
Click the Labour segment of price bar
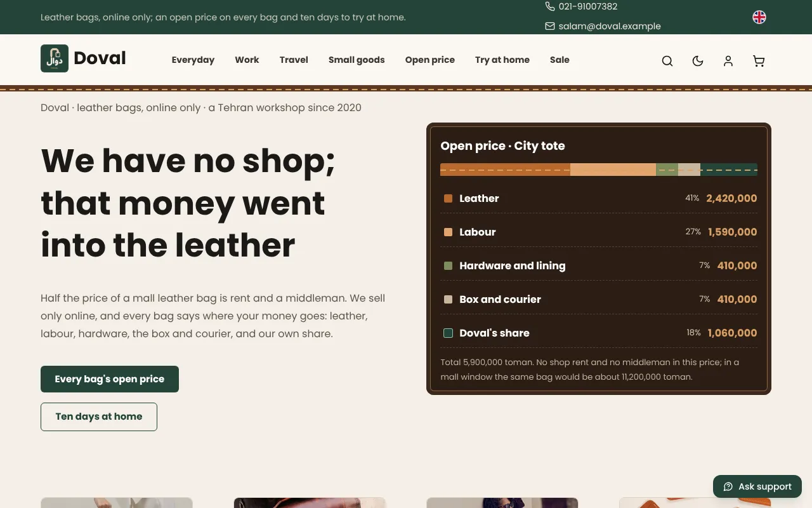pos(613,170)
